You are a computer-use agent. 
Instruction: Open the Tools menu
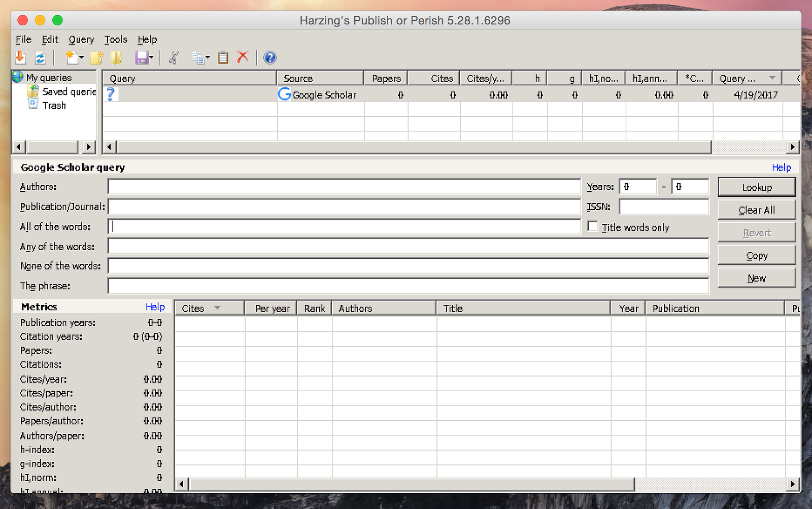116,40
